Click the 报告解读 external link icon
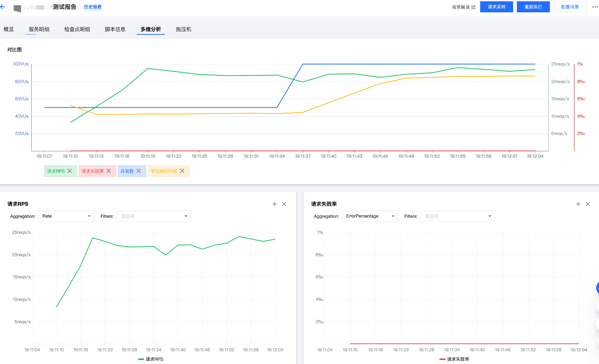The height and width of the screenshot is (364, 599). (x=473, y=7)
